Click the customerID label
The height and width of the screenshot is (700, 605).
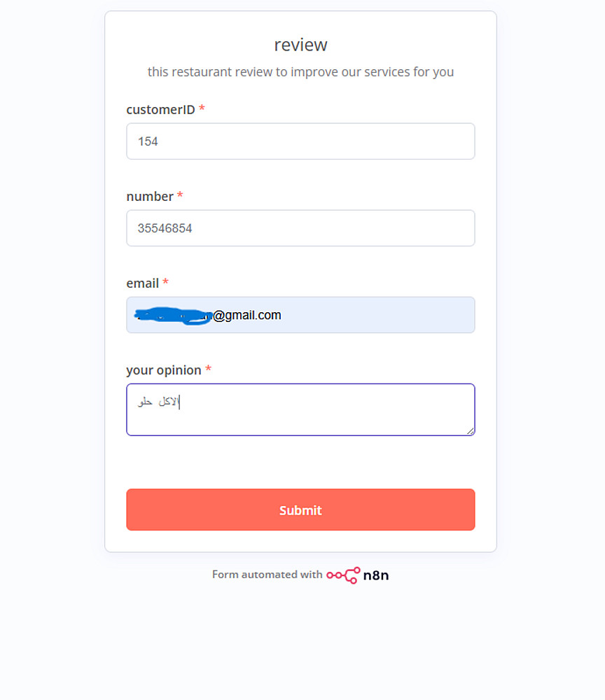[x=161, y=109]
